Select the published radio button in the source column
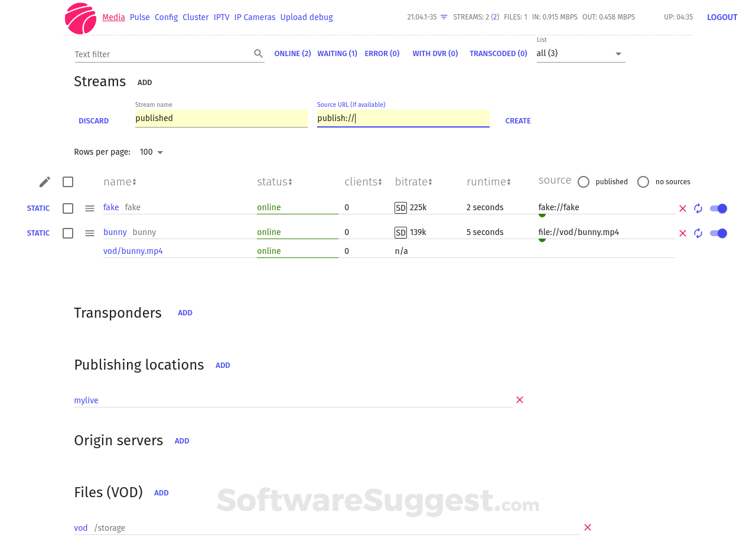756x558 pixels. (584, 182)
